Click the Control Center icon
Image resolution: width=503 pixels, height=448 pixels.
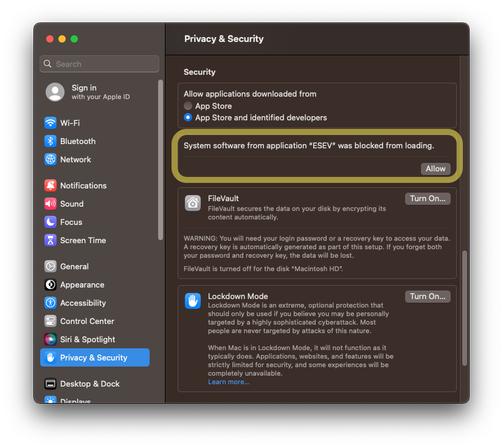(50, 321)
